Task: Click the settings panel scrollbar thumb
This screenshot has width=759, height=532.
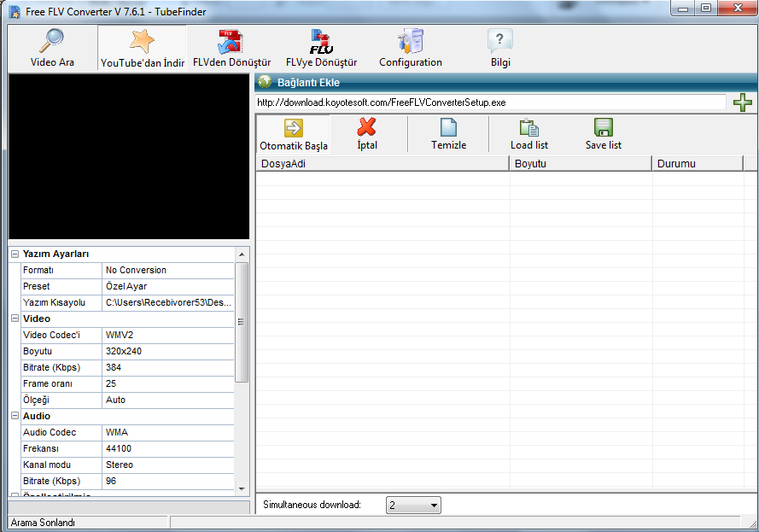Action: tap(242, 323)
